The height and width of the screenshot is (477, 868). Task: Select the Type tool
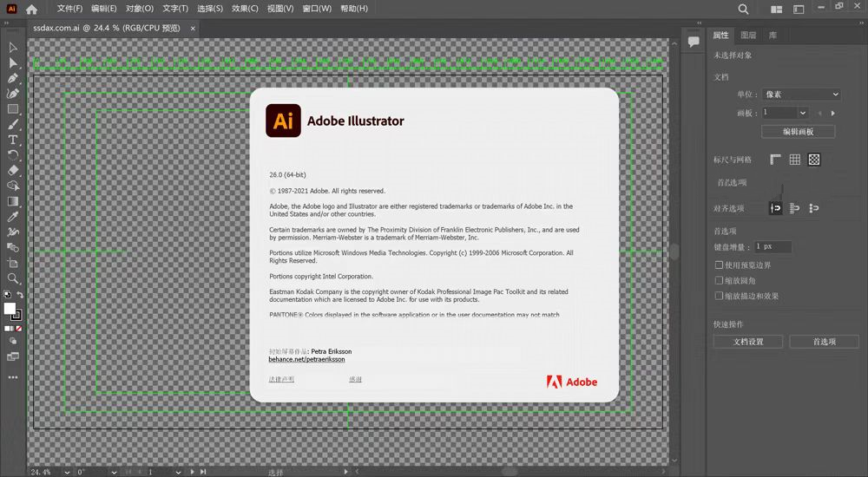point(13,140)
